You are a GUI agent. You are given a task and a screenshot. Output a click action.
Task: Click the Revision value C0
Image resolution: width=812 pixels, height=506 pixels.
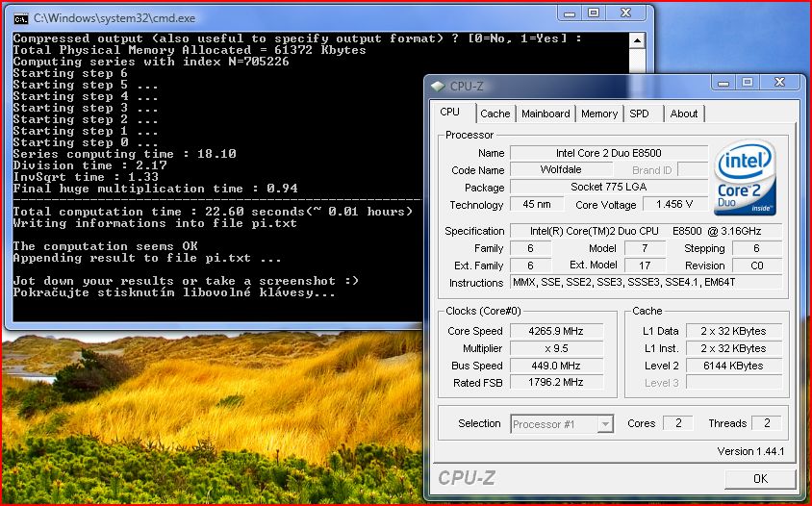757,266
